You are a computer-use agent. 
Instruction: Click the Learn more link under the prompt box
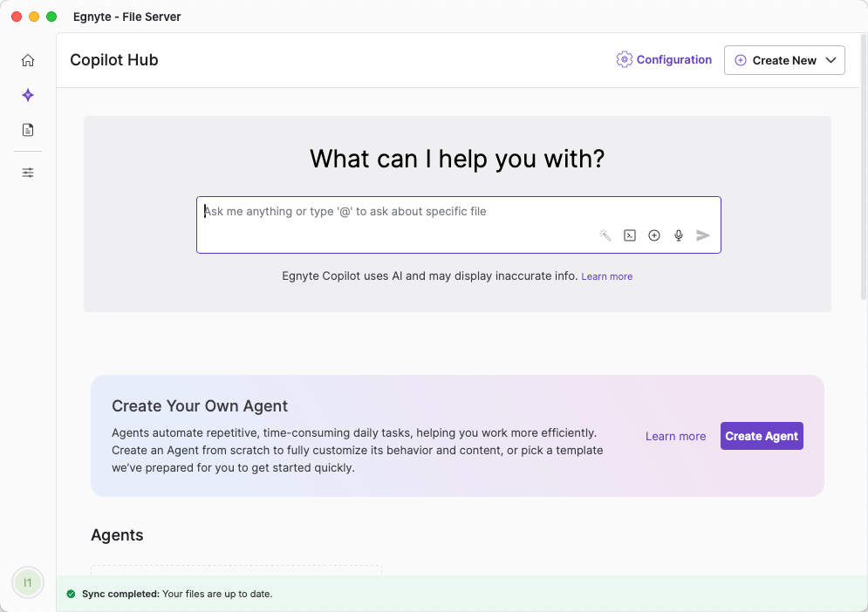tap(606, 275)
